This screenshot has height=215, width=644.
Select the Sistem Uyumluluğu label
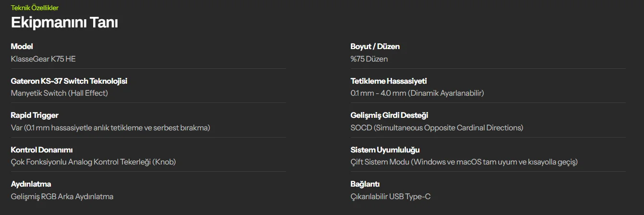385,150
